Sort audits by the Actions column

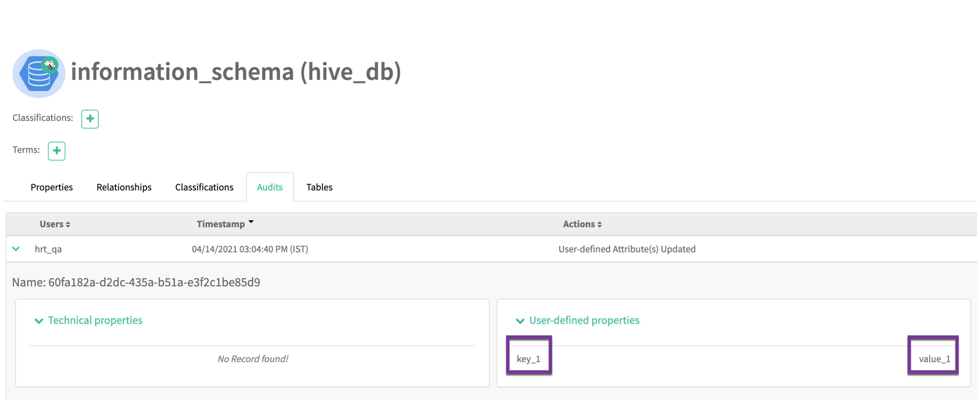pyautogui.click(x=582, y=224)
